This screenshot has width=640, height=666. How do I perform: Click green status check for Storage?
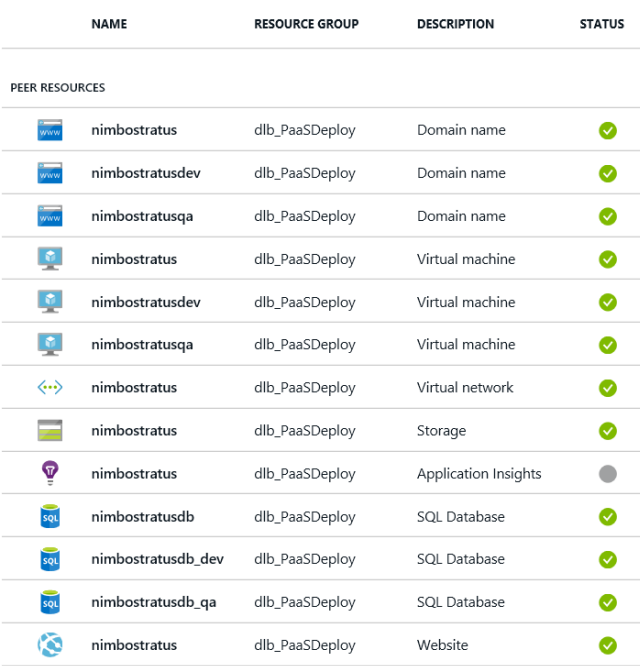tap(607, 431)
